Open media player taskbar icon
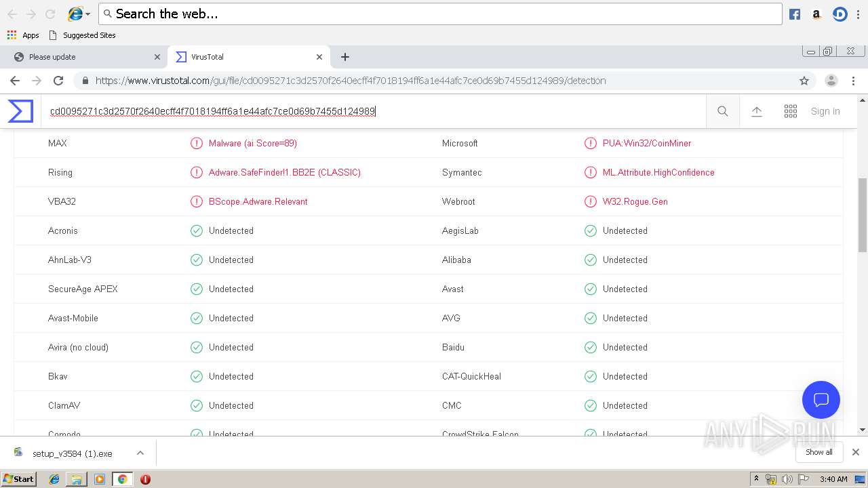This screenshot has height=488, width=868. 100,479
